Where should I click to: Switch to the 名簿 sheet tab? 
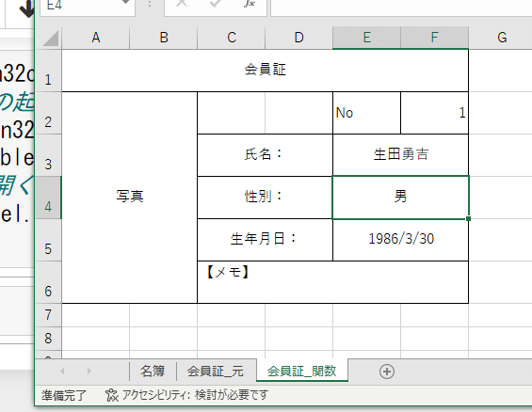[x=153, y=371]
